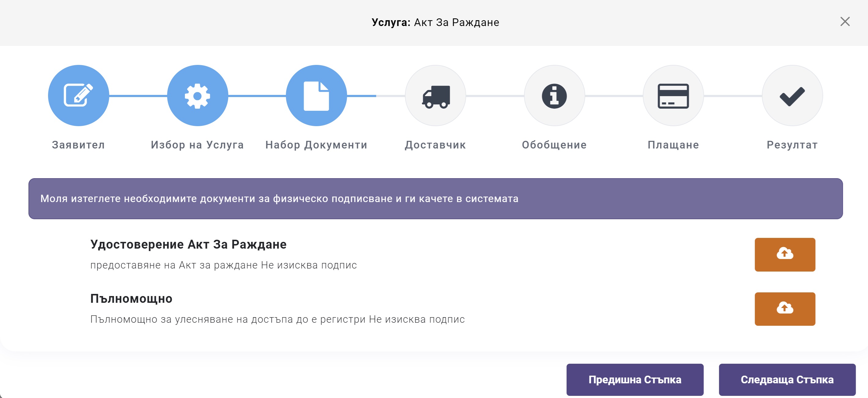Click the Обобщение info step icon
868x398 pixels.
554,96
